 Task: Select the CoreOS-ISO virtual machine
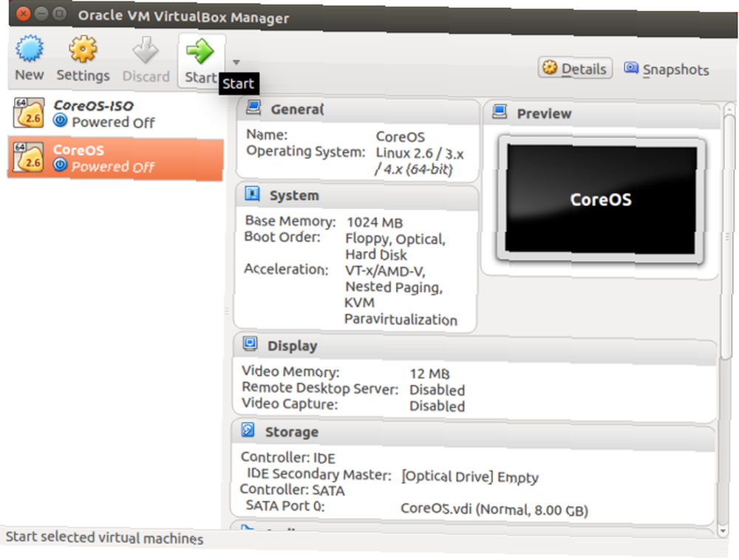coord(115,114)
